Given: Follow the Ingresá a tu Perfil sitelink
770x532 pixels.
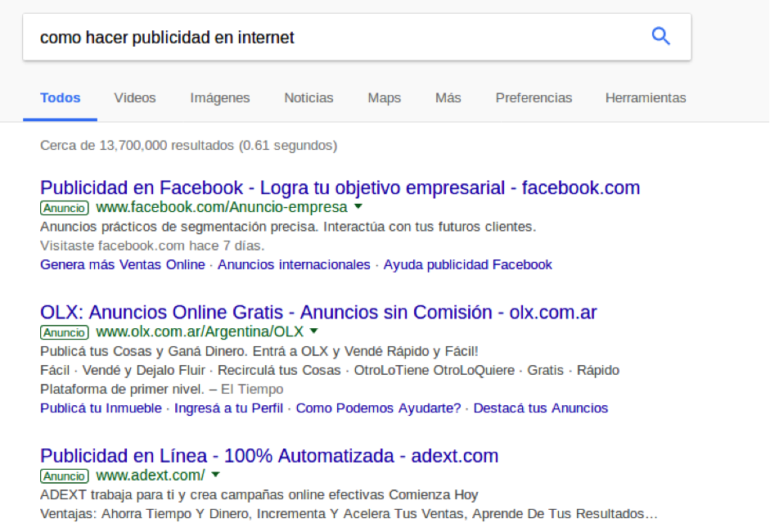Looking at the screenshot, I should coord(229,408).
